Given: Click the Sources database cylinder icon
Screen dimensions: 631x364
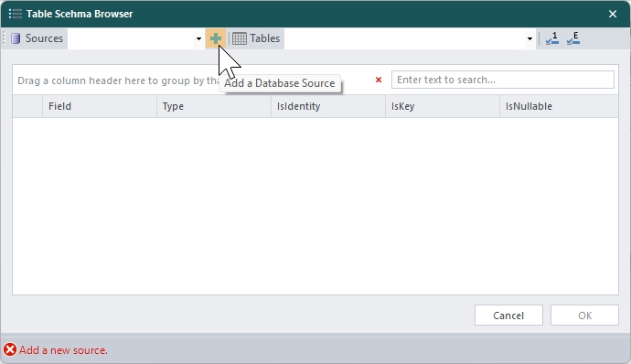Looking at the screenshot, I should coord(16,38).
